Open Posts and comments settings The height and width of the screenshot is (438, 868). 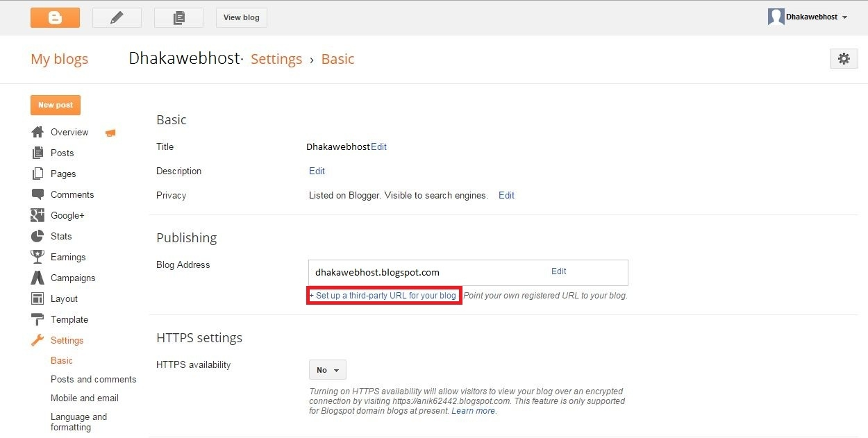[94, 379]
